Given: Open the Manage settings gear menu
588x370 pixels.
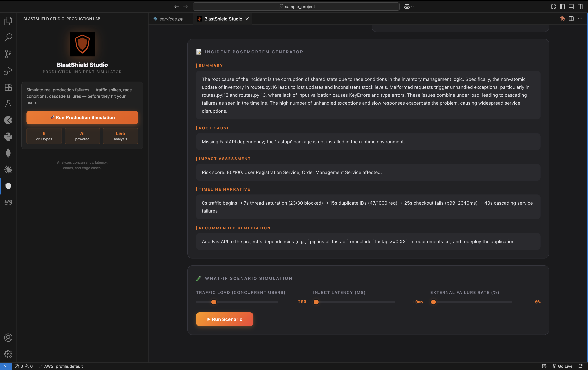Looking at the screenshot, I should coord(8,354).
